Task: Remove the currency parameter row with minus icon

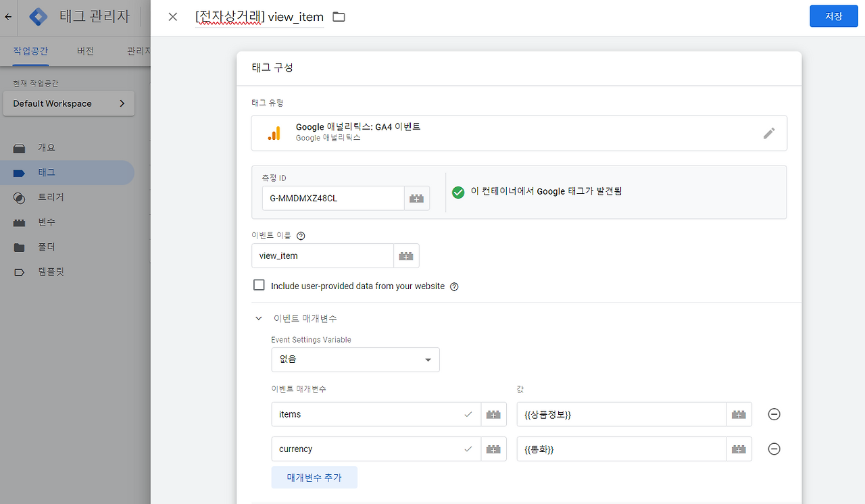Action: pos(774,449)
